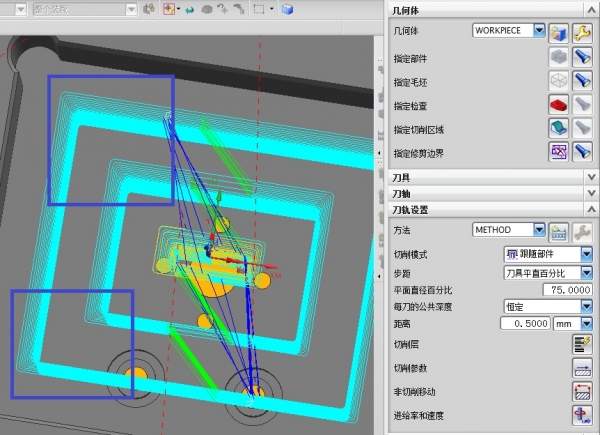Click the edit method wrench icon
600x435 pixels.
[582, 232]
